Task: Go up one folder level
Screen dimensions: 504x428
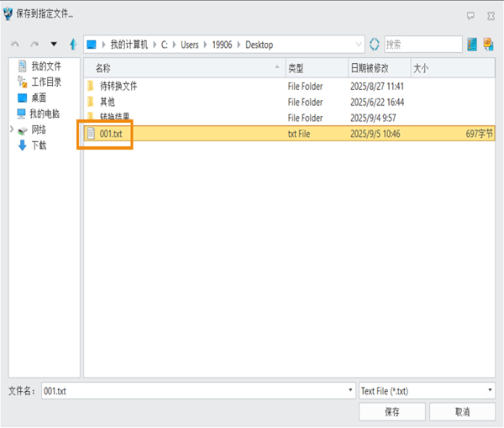Action: tap(73, 44)
